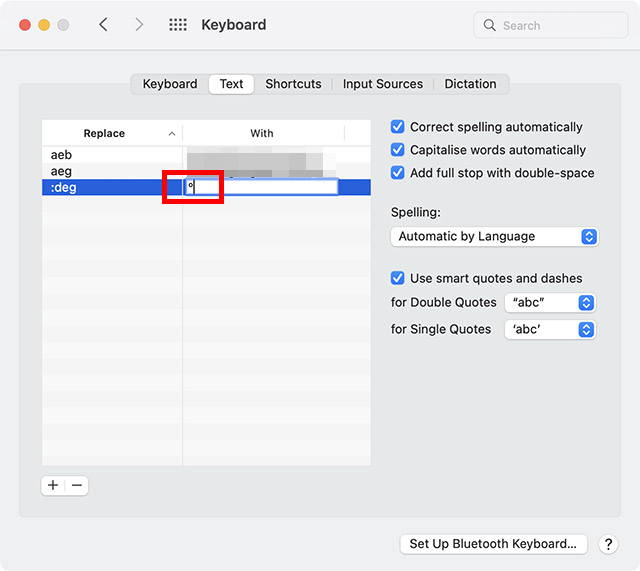Go back with the left chevron
Image resolution: width=640 pixels, height=571 pixels.
[103, 25]
